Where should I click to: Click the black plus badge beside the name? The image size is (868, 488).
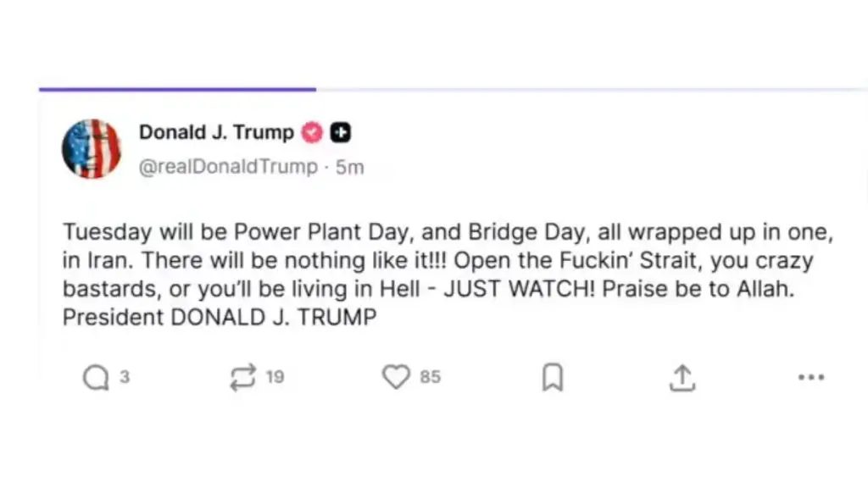click(x=341, y=133)
